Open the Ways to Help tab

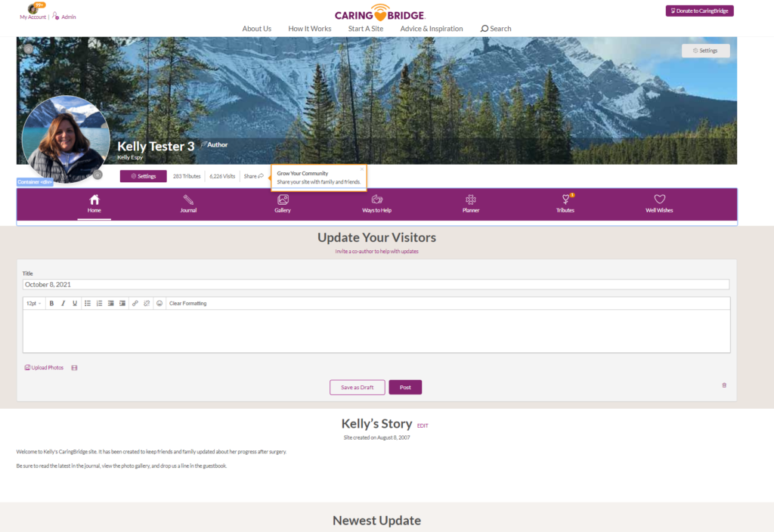tap(376, 204)
